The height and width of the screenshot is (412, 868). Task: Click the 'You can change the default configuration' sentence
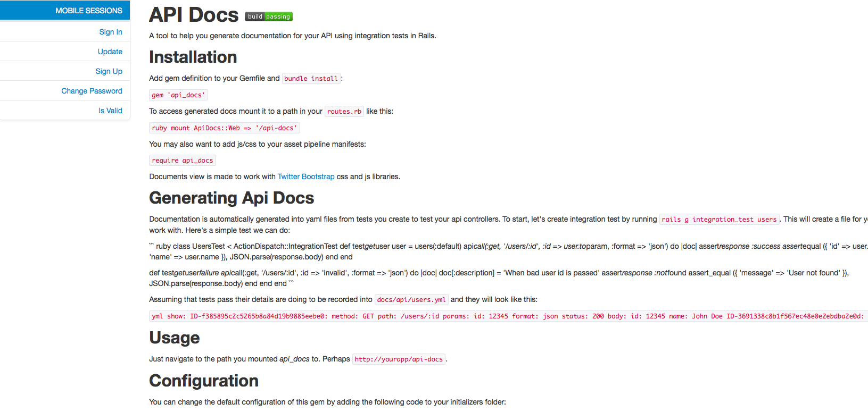click(x=328, y=402)
